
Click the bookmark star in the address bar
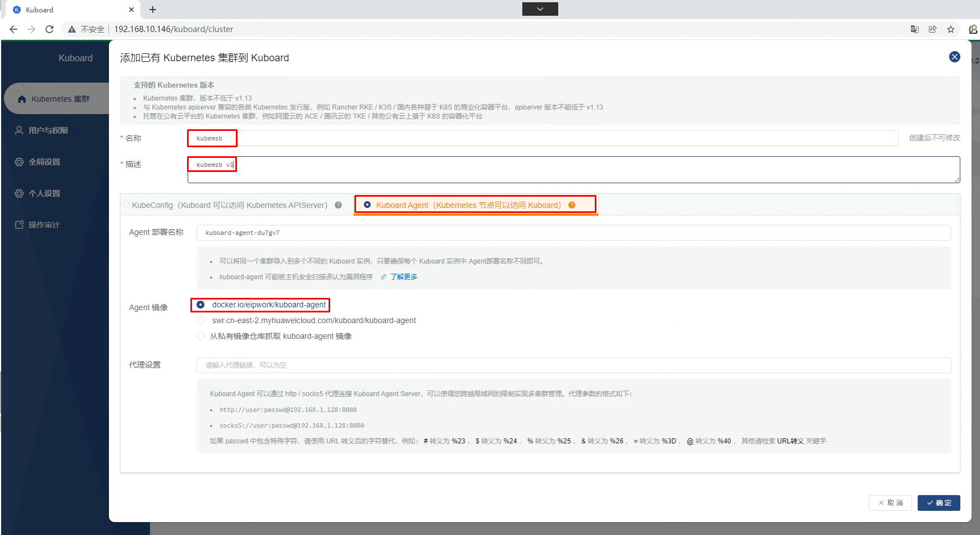(x=951, y=29)
